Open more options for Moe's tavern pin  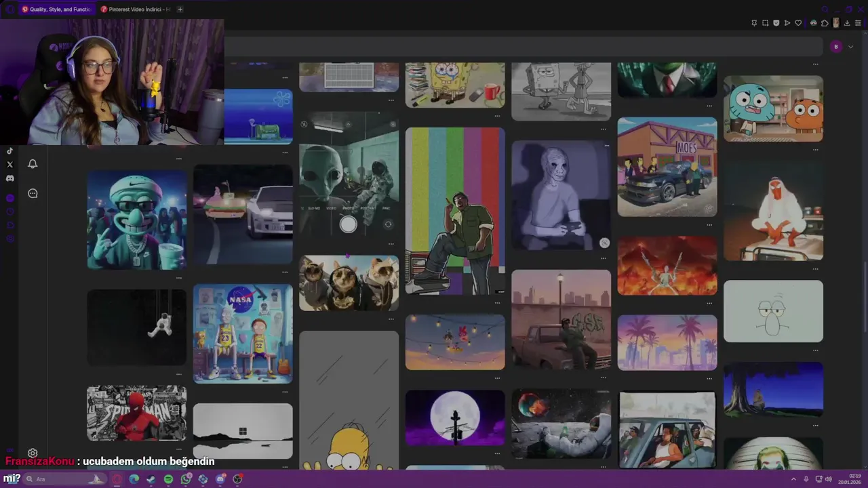pyautogui.click(x=710, y=224)
